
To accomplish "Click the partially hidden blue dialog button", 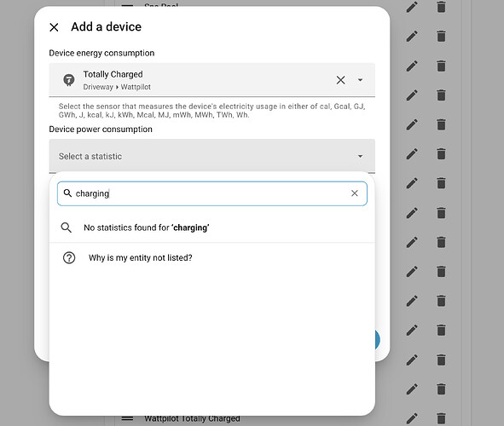I will 377,340.
